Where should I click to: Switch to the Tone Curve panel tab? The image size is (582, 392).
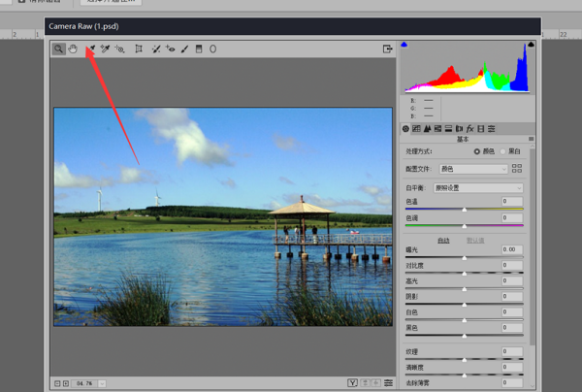coord(416,128)
